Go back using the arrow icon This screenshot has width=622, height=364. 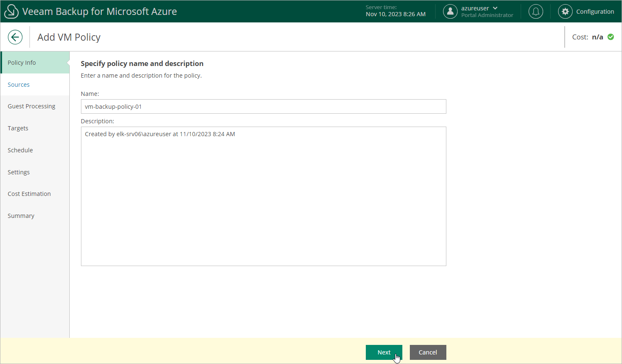pyautogui.click(x=15, y=37)
